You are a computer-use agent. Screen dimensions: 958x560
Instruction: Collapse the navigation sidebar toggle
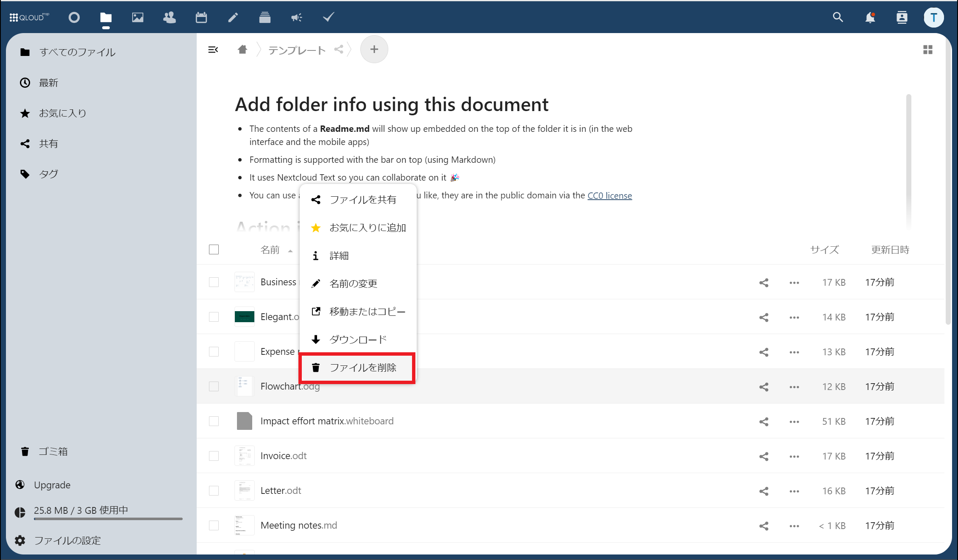coord(213,50)
